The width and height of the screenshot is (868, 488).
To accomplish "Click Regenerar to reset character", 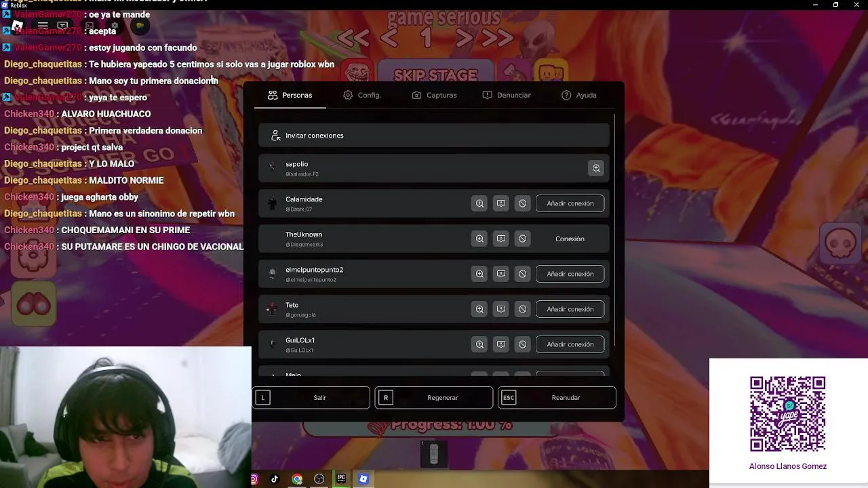I will pos(434,398).
